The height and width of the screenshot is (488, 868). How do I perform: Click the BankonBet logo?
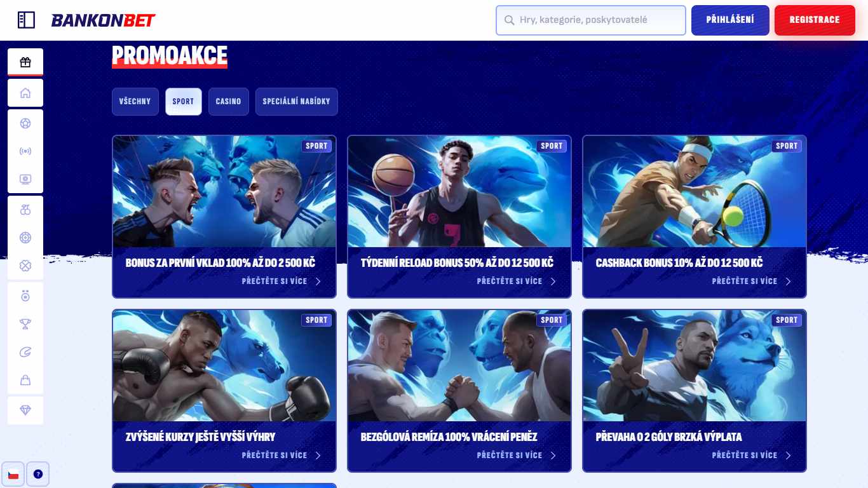104,20
